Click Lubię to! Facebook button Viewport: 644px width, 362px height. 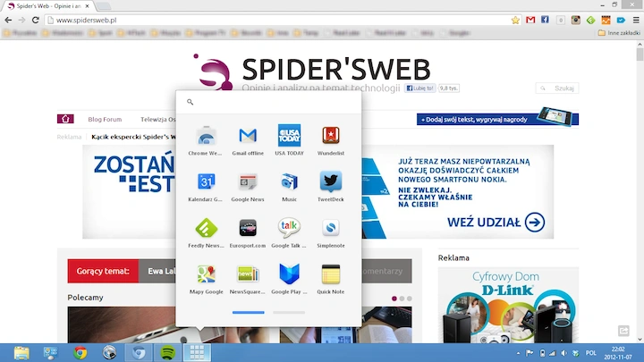(419, 88)
